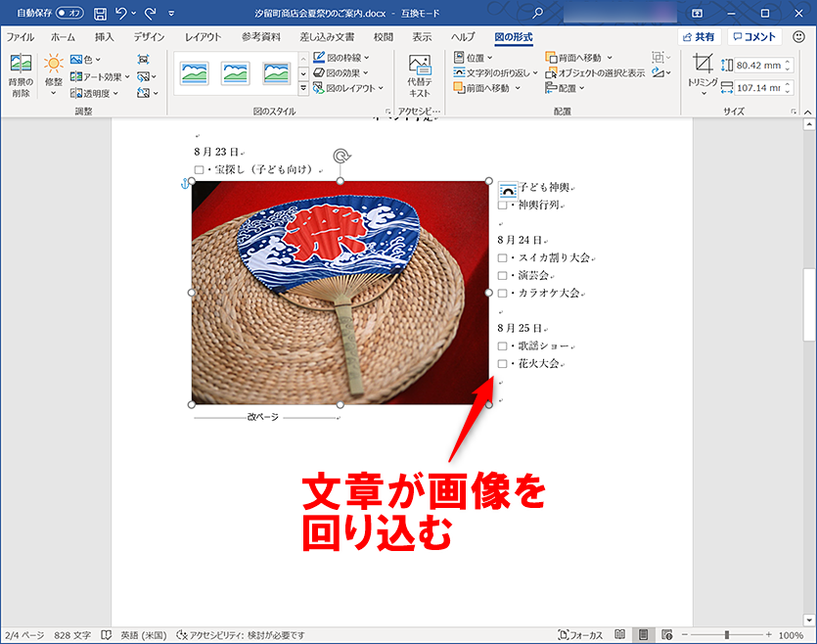Expand the Picture Styles gallery
This screenshot has width=817, height=644.
302,87
